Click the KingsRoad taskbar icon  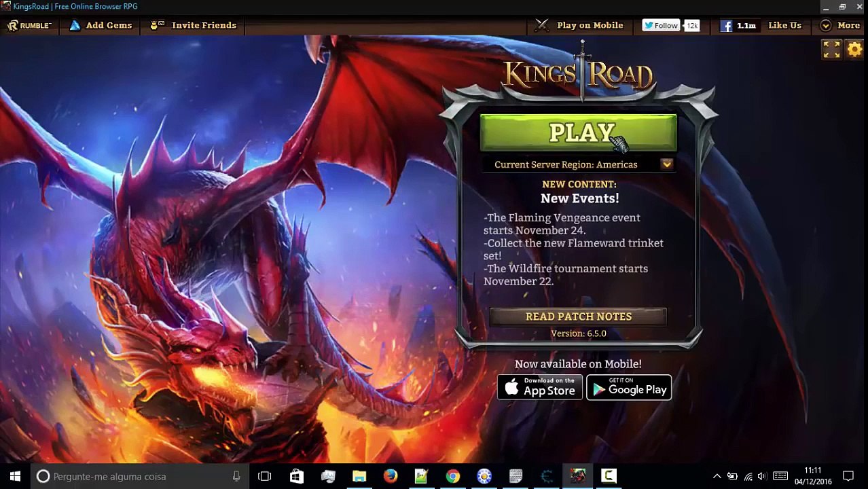(x=578, y=476)
